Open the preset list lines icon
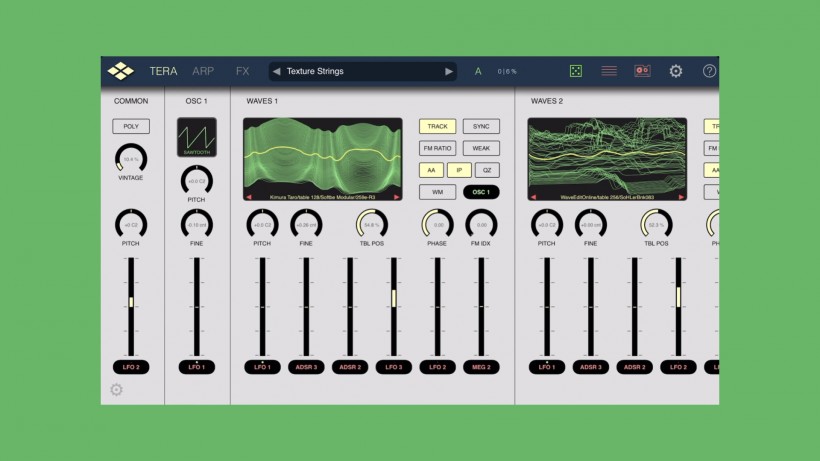The width and height of the screenshot is (820, 461). coord(609,71)
